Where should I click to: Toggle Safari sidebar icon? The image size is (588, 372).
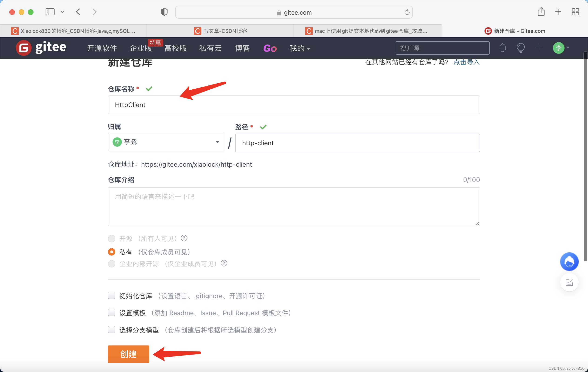click(50, 12)
